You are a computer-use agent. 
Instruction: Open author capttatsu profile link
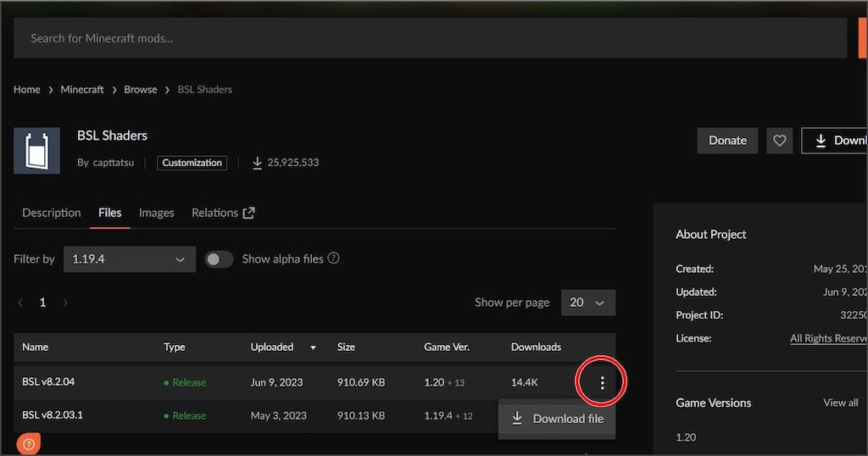point(114,163)
